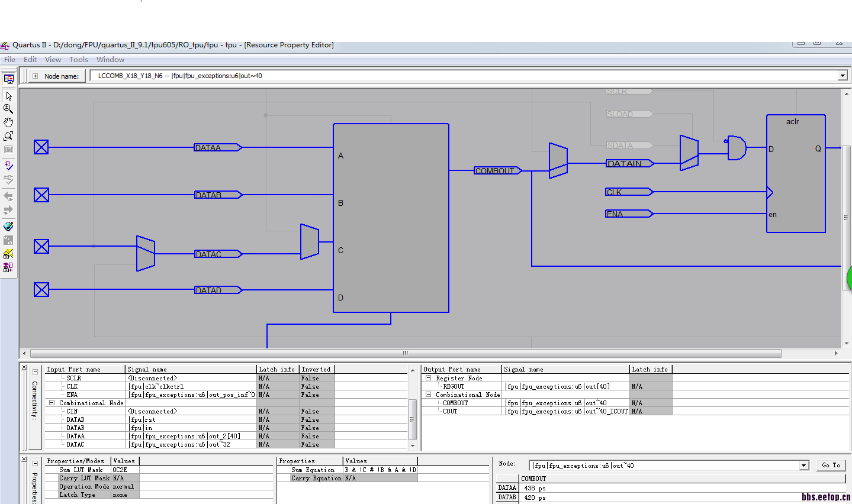Open the Node name dropdown list
852x504 pixels.
coord(842,76)
